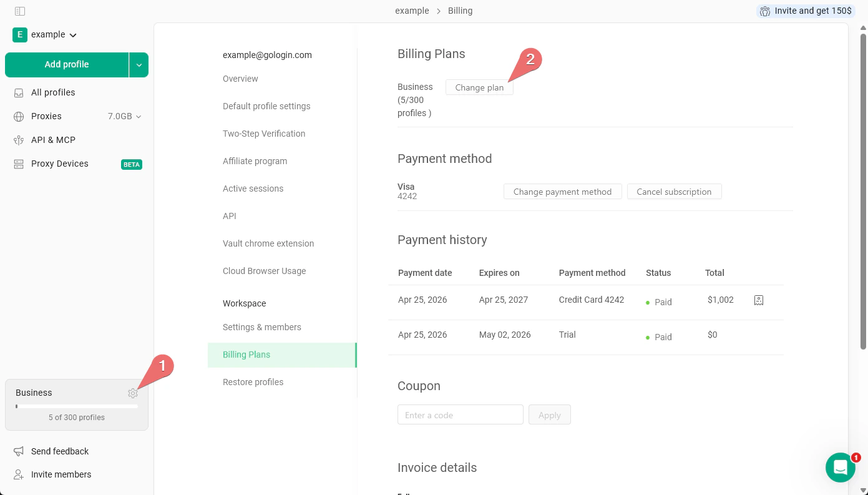Click the Paid status for Trial row
The height and width of the screenshot is (495, 868).
659,337
